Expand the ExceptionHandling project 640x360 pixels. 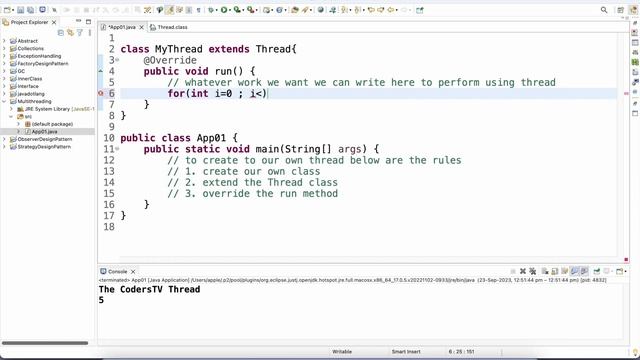[x=4, y=56]
